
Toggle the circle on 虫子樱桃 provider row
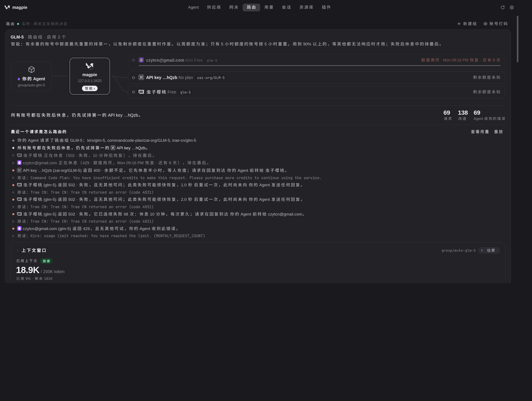pyautogui.click(x=133, y=92)
